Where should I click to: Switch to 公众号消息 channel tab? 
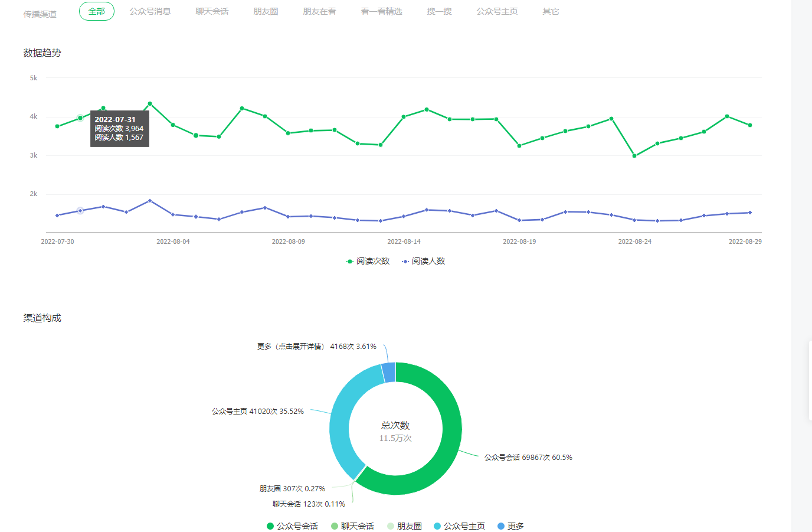150,11
